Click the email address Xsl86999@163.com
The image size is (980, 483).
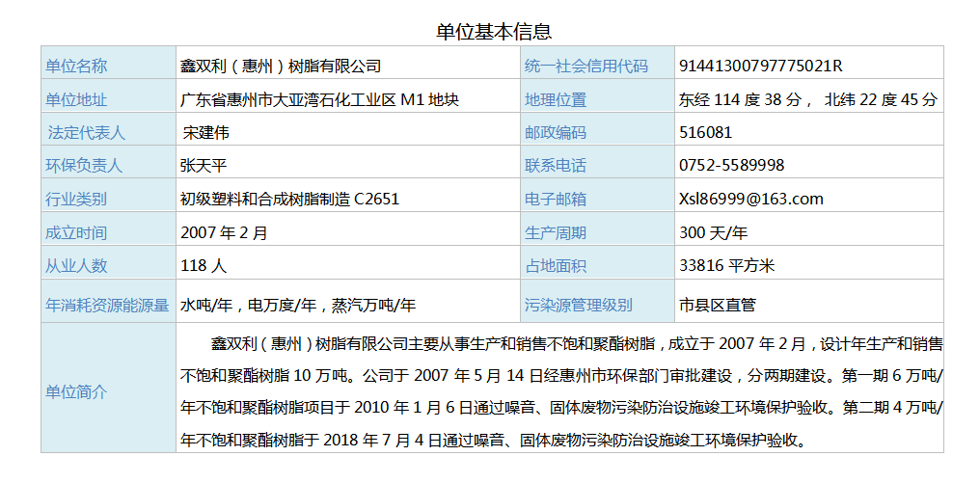(x=751, y=199)
